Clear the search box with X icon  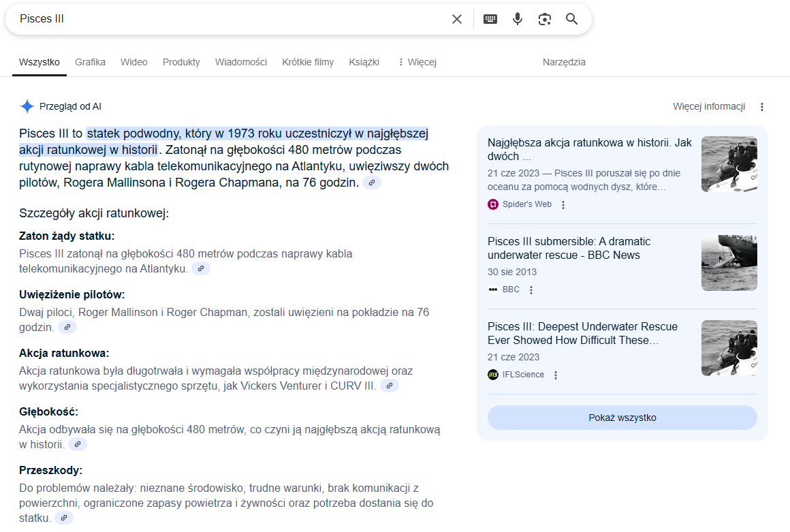pyautogui.click(x=457, y=19)
